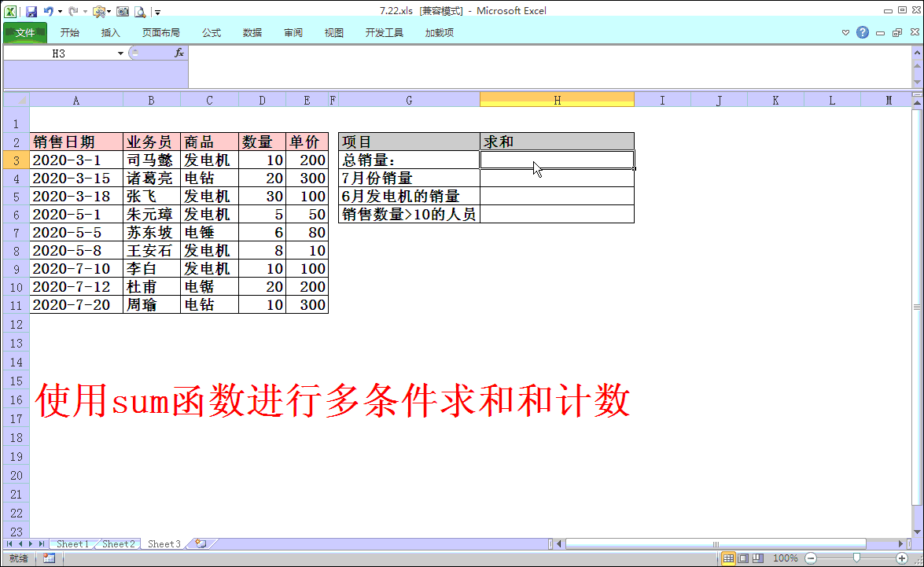Click the zoom out minus button
Viewport: 924px width, 567px height.
click(811, 558)
